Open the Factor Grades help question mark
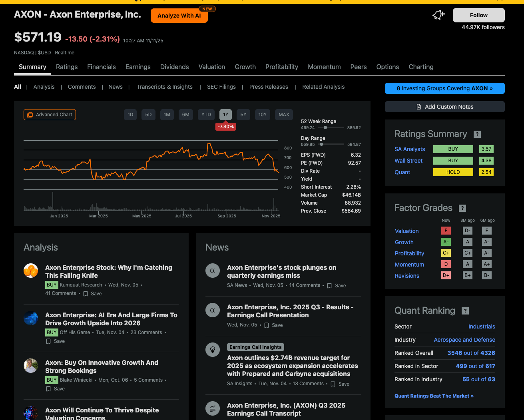The image size is (524, 420). pyautogui.click(x=462, y=208)
